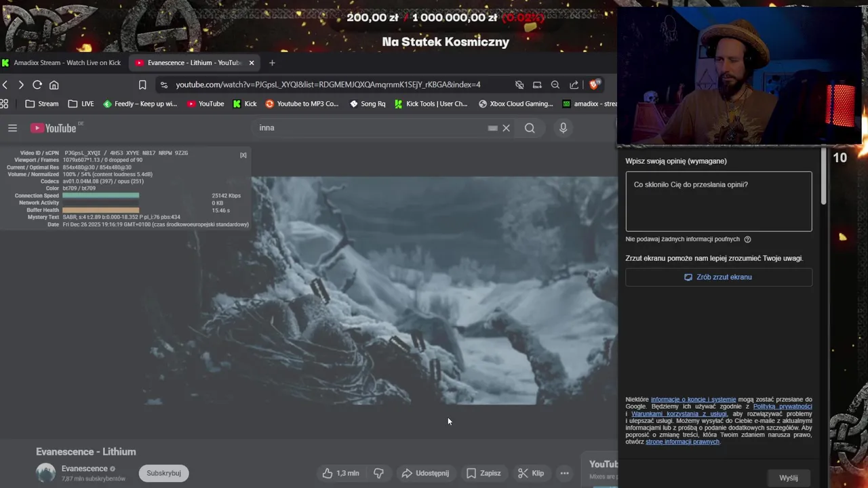Open 'Polityka prywatności' link
The height and width of the screenshot is (488, 868).
pyautogui.click(x=783, y=407)
